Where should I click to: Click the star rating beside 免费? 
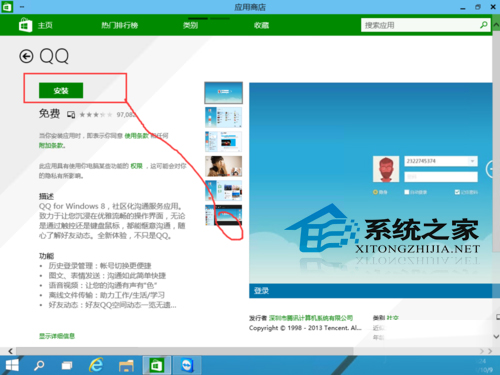(95, 115)
